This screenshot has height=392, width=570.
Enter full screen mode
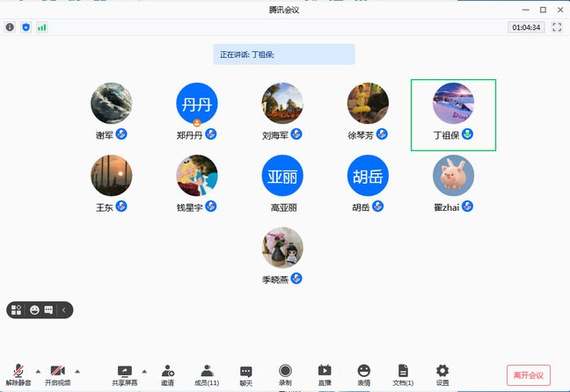click(557, 27)
